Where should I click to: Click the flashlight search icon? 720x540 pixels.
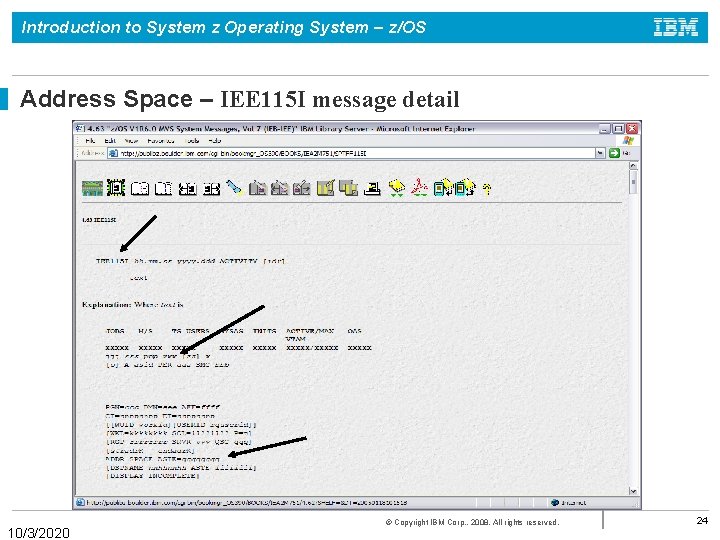235,188
